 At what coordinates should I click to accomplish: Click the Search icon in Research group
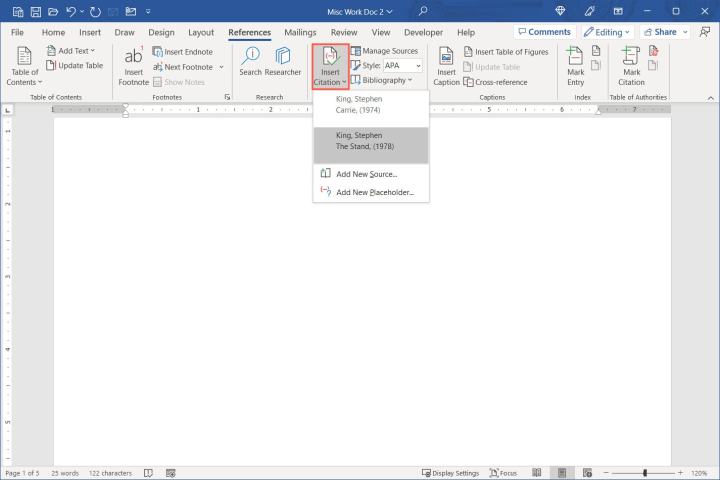250,62
